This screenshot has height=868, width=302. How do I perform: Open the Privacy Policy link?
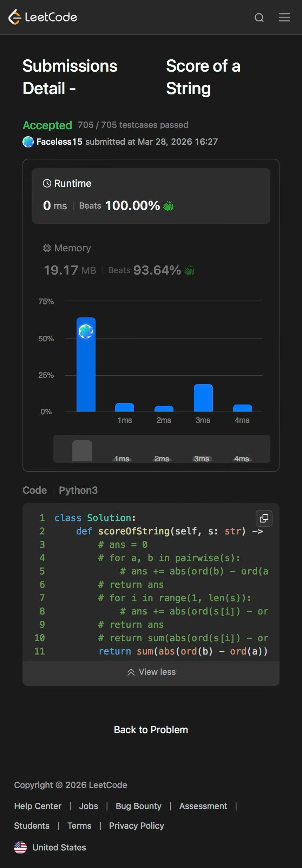click(136, 826)
